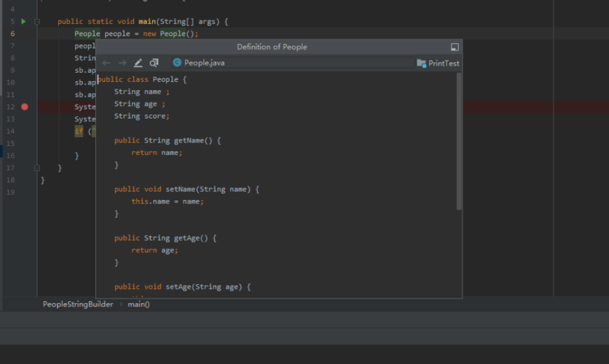Click the green run arrow beside main method
The image size is (609, 364).
(x=24, y=21)
